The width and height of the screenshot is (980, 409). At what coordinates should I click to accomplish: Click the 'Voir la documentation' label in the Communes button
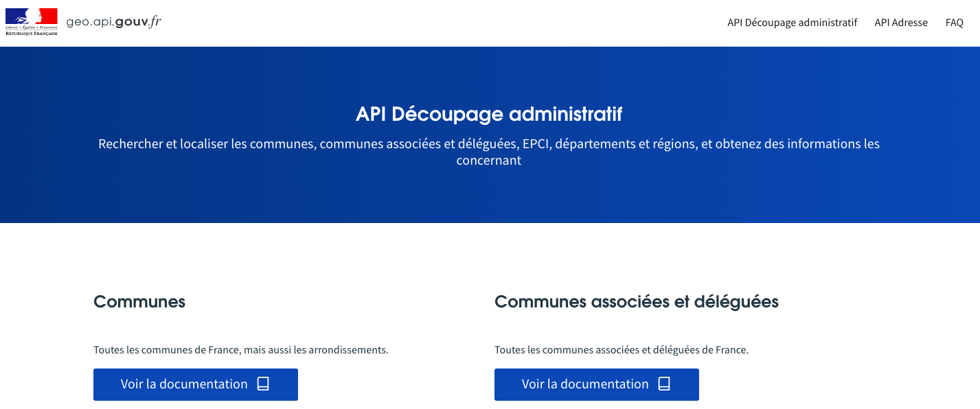coord(184,384)
